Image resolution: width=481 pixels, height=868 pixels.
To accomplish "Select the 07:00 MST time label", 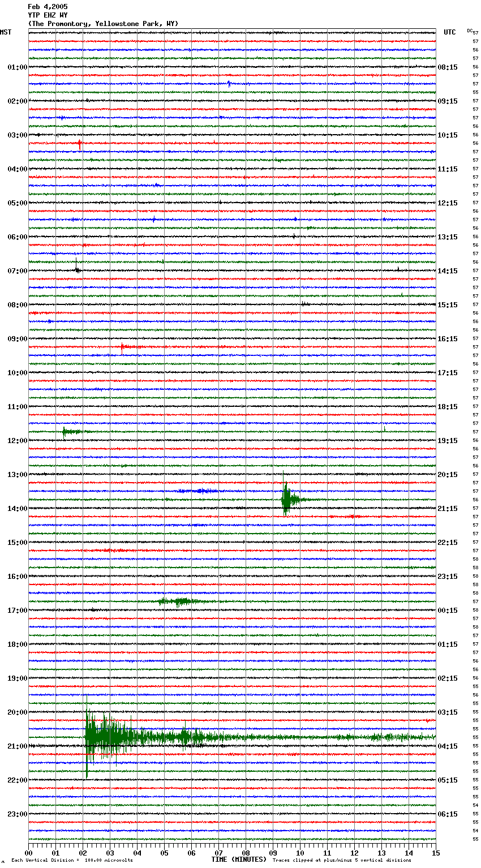I will pyautogui.click(x=17, y=271).
